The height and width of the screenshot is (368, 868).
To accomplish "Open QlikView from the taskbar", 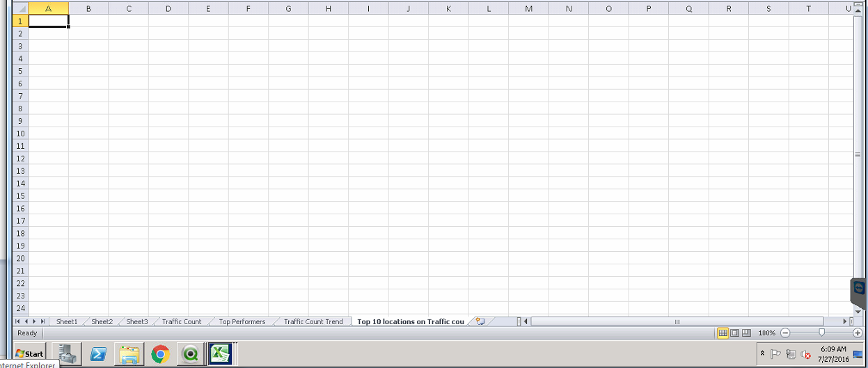I will point(190,354).
